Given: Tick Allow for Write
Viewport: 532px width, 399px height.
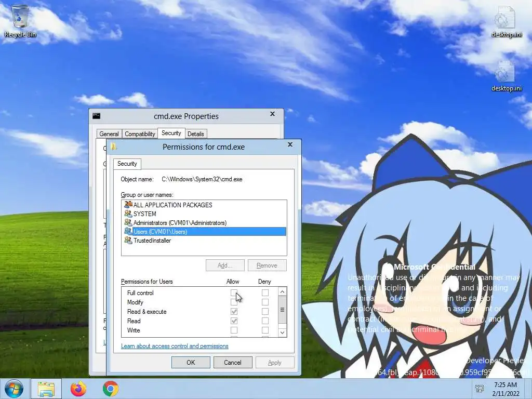Looking at the screenshot, I should click(x=234, y=330).
